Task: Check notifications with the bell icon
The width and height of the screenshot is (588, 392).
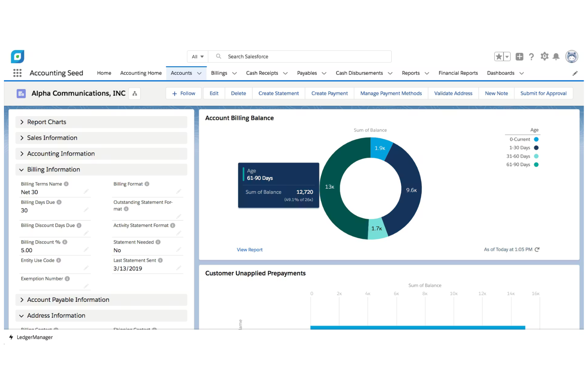Action: pyautogui.click(x=556, y=56)
